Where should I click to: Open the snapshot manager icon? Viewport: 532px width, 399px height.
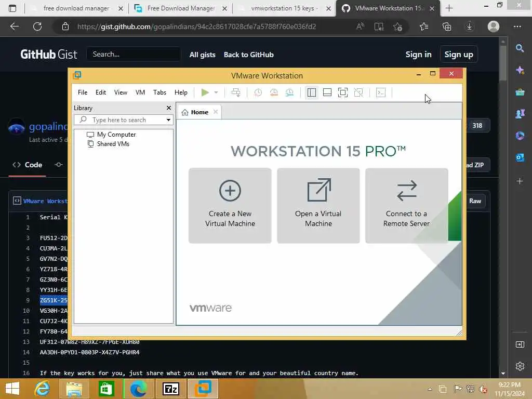(x=289, y=92)
